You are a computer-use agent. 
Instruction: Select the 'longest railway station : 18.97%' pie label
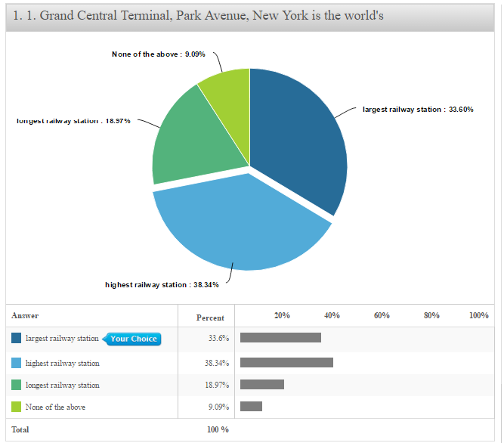(73, 121)
